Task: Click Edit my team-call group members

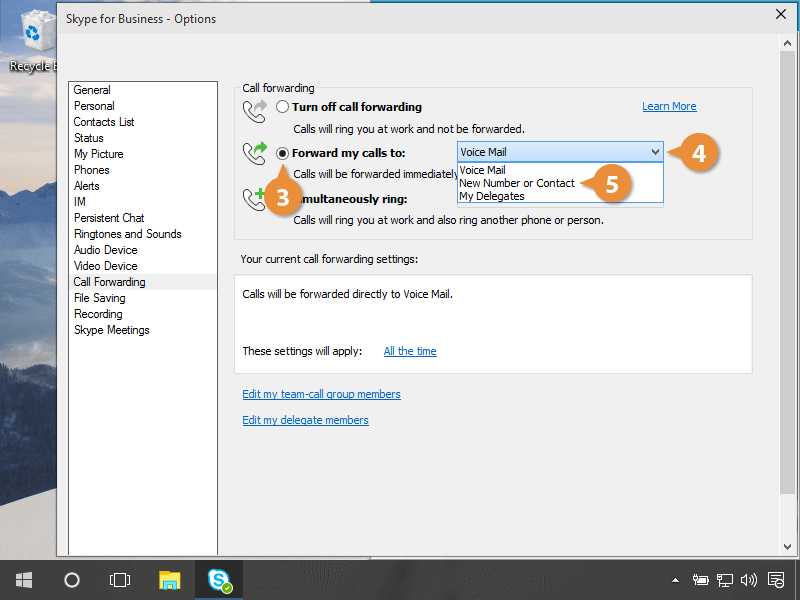Action: [321, 394]
